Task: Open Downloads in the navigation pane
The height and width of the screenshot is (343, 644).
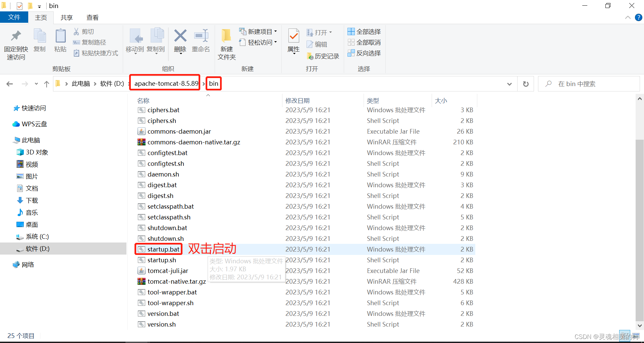Action: (x=27, y=200)
